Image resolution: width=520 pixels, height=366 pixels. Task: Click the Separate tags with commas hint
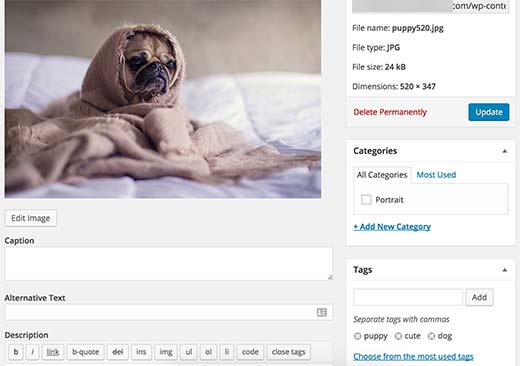401,319
